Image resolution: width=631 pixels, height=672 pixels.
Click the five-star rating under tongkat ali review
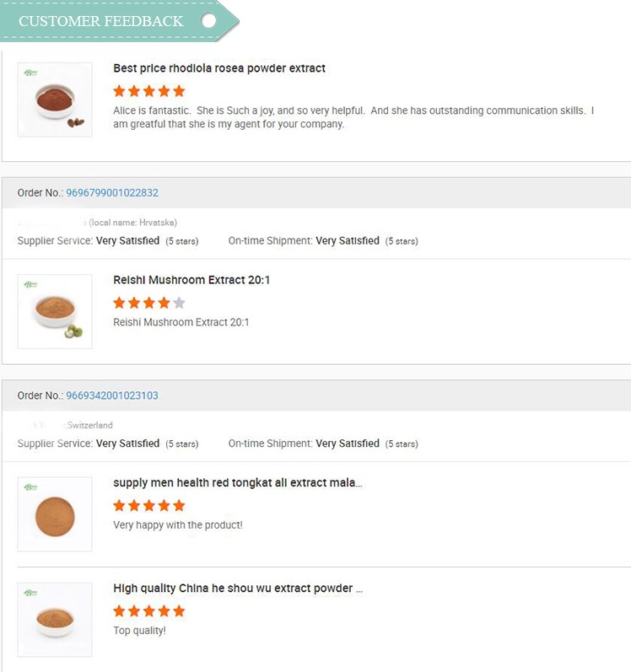coord(148,506)
